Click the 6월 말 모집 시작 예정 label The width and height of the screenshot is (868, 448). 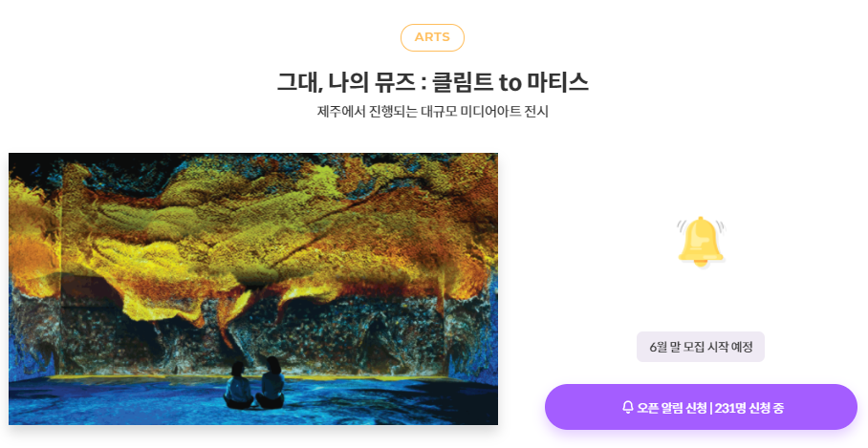(x=701, y=347)
